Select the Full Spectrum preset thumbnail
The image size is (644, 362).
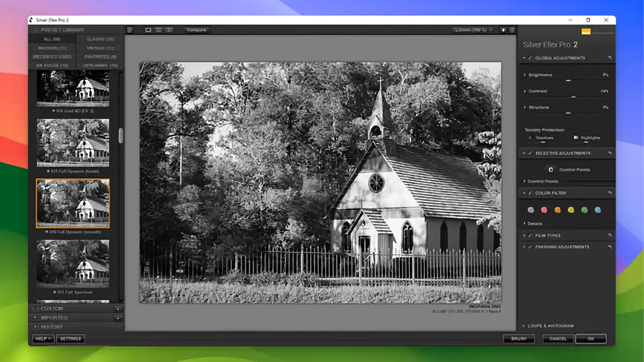coord(73,264)
